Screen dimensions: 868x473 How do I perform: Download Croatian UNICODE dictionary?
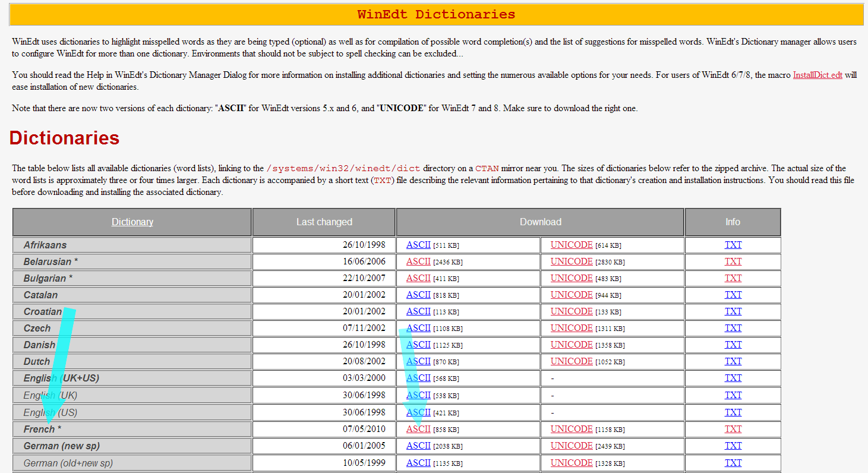click(x=572, y=311)
